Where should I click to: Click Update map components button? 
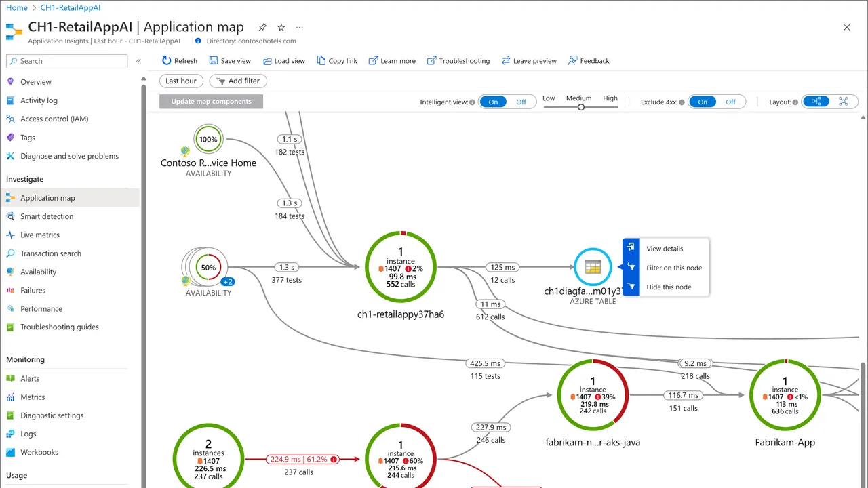click(211, 102)
